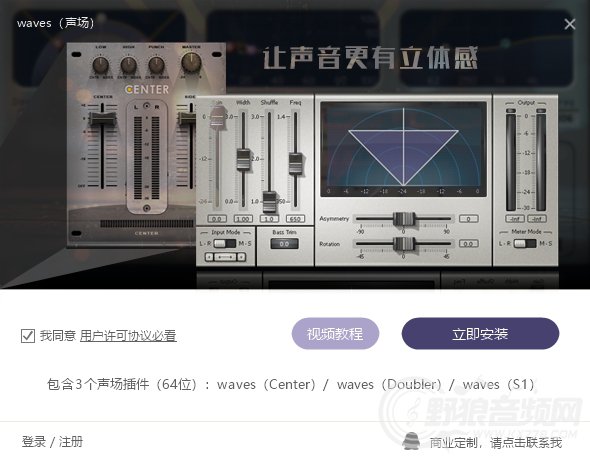Click the left arrow under Input Mode
Screen dimensions: 590x460
(x=210, y=257)
